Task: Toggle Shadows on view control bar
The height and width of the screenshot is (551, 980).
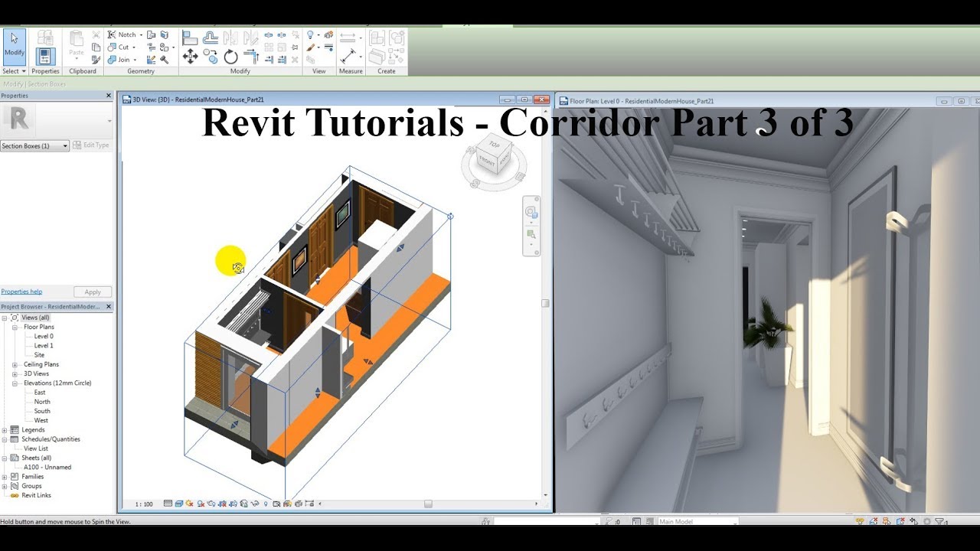Action: point(201,504)
